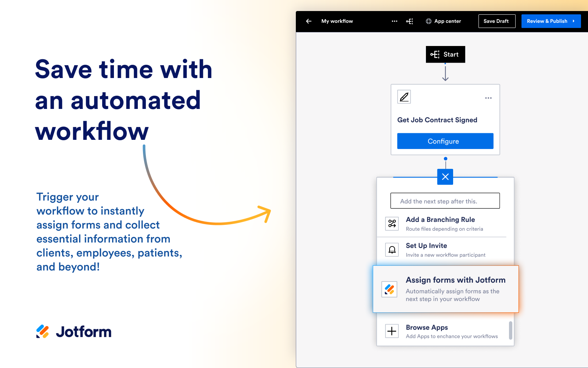Open the options menu on Get Job Contract Signed card
Viewport: 588px width, 368px height.
coord(488,98)
